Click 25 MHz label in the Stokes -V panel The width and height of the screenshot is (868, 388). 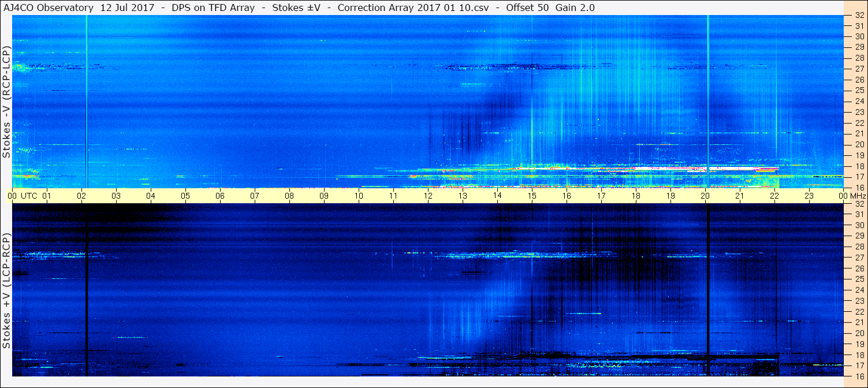point(859,90)
